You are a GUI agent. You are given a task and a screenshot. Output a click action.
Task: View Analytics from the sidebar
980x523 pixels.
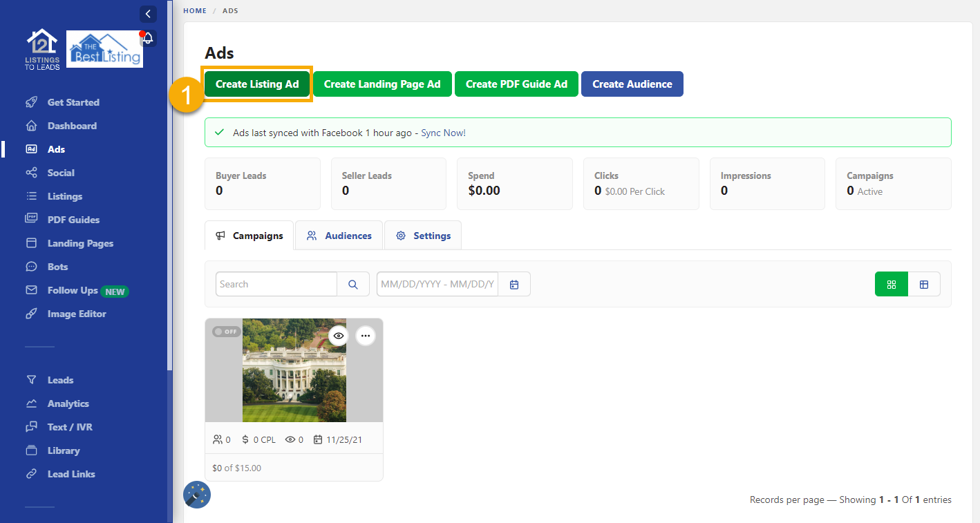[68, 403]
